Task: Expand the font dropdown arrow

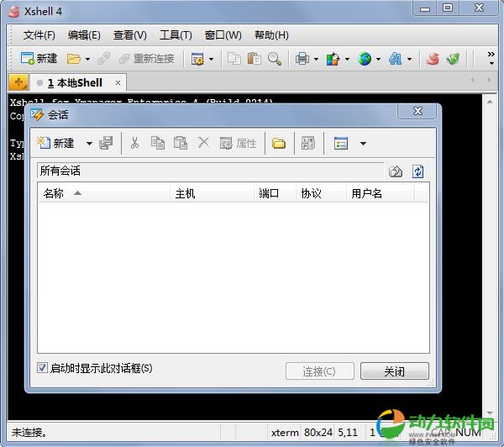Action: (x=409, y=59)
